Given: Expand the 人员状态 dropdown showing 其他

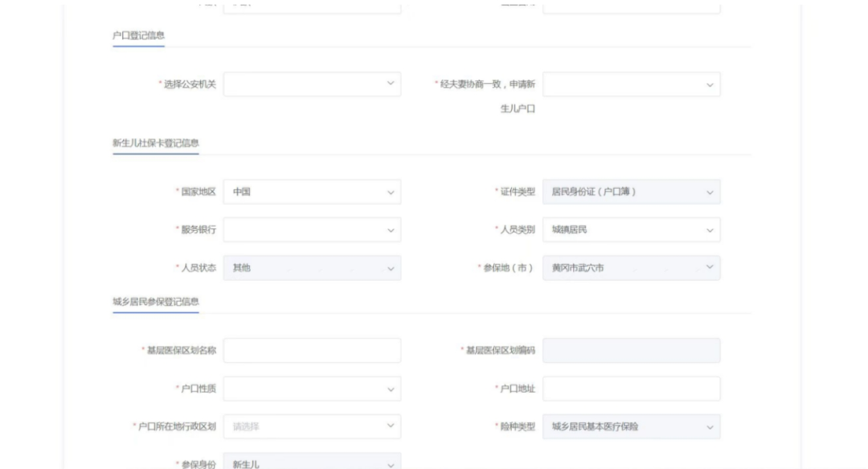Looking at the screenshot, I should tap(311, 267).
